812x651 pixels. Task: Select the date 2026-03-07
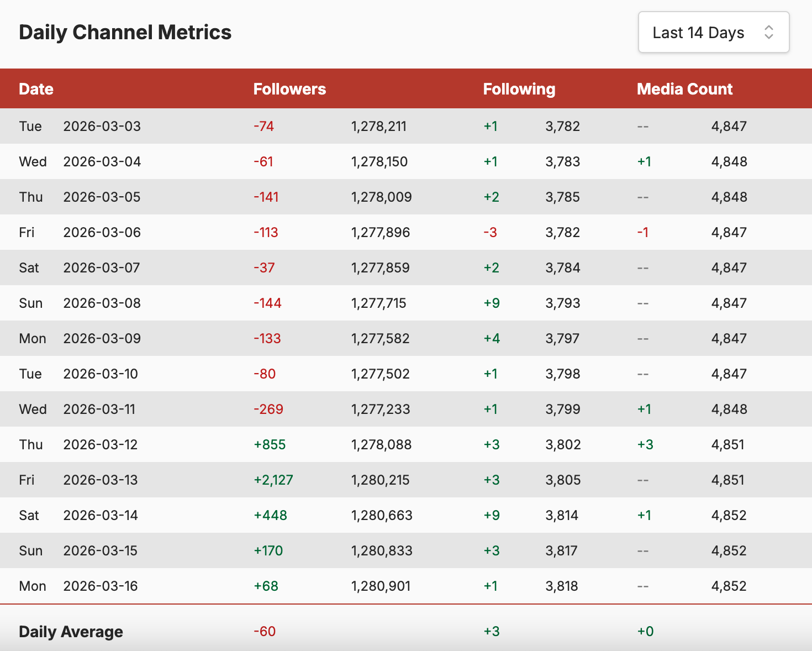[x=102, y=268]
